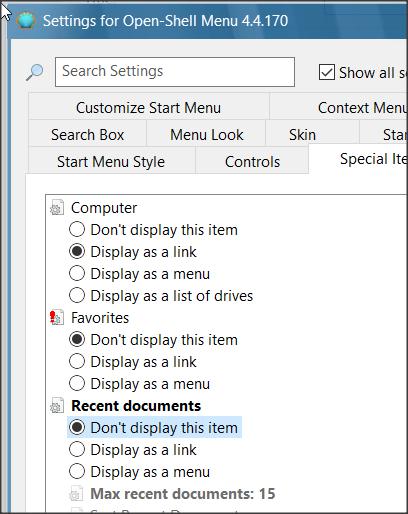
Task: Click the Favorites setting icon
Action: click(57, 318)
